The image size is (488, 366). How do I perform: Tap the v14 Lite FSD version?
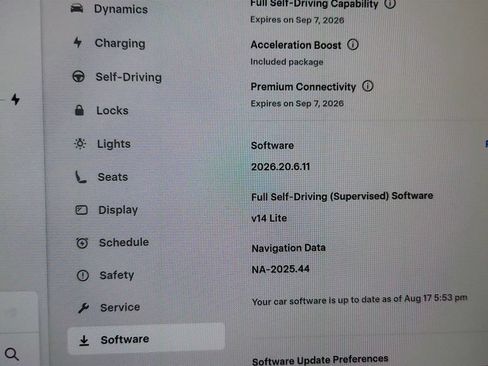(269, 218)
